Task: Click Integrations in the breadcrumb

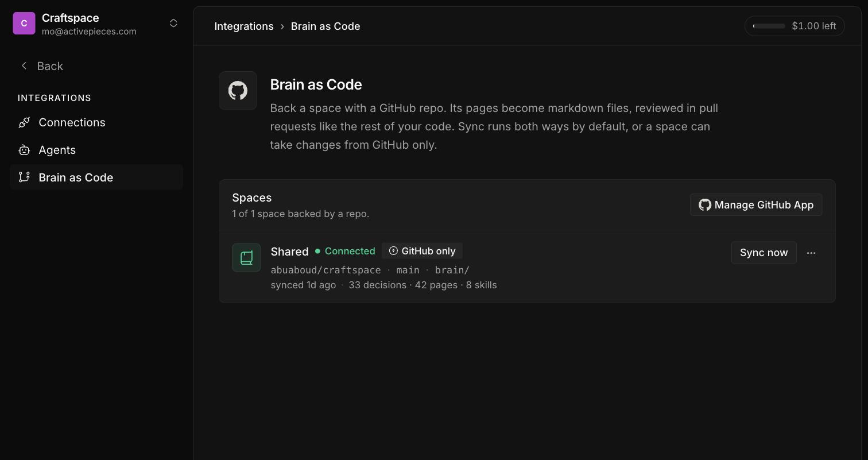Action: 244,26
